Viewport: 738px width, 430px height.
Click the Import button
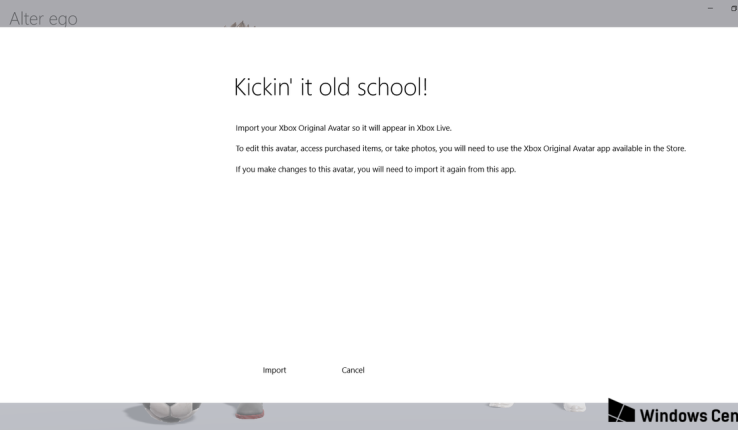(274, 370)
